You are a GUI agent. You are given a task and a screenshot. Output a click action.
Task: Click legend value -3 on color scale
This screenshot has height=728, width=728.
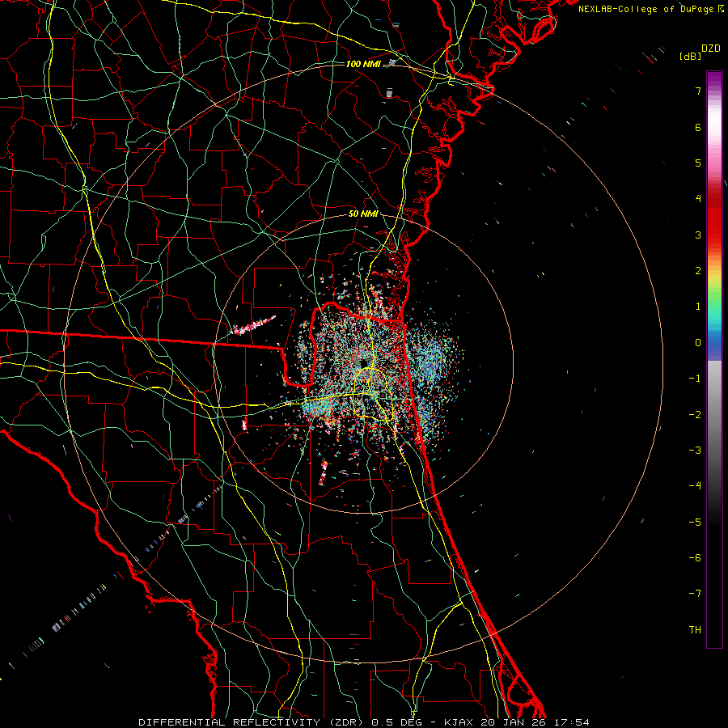click(695, 451)
